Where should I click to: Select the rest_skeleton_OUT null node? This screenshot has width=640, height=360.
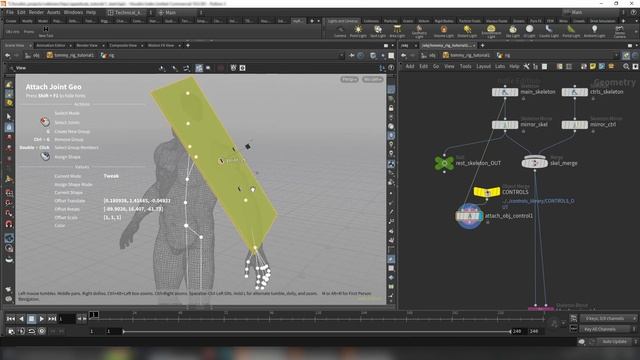pyautogui.click(x=444, y=163)
